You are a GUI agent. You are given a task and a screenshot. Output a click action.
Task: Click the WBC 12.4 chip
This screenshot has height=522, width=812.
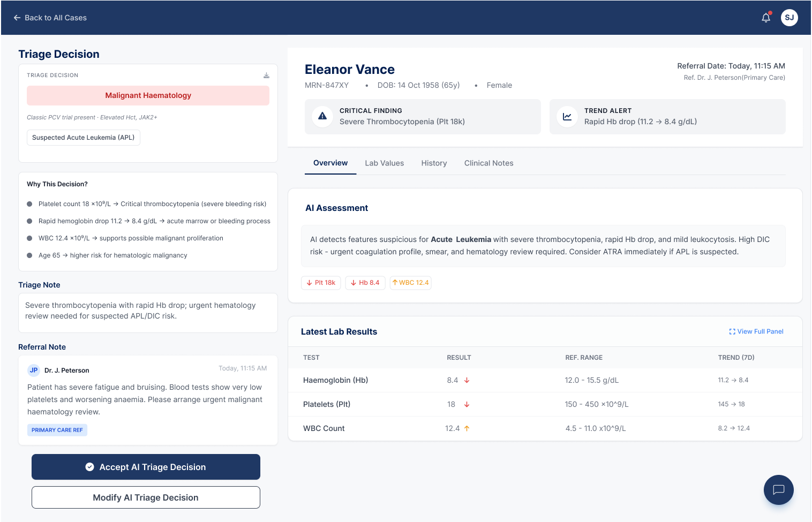click(410, 283)
